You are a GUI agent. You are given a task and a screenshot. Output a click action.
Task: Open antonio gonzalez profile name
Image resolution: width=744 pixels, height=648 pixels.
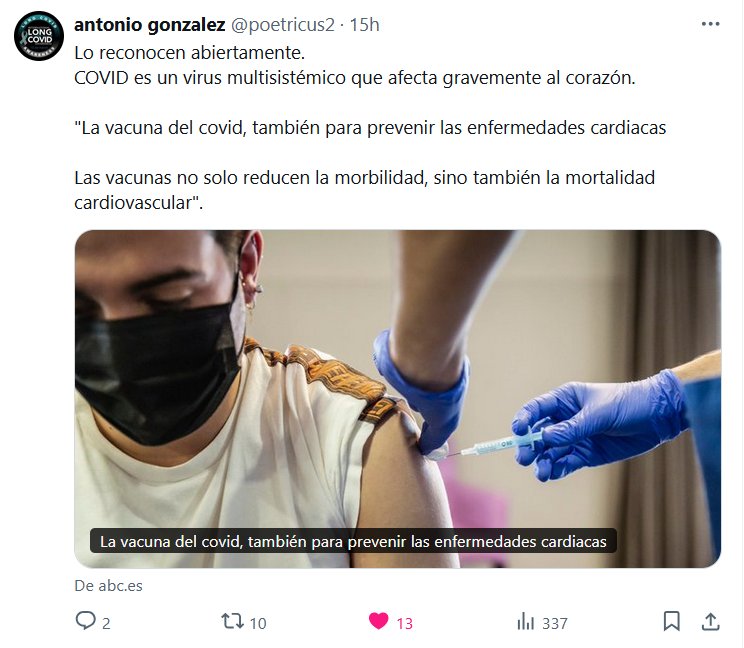[149, 25]
